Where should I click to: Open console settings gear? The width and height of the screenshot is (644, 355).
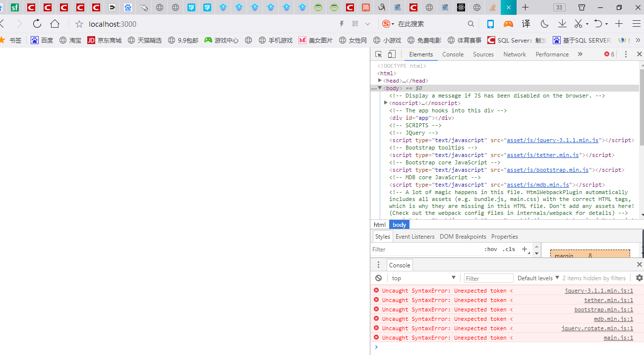pos(639,278)
